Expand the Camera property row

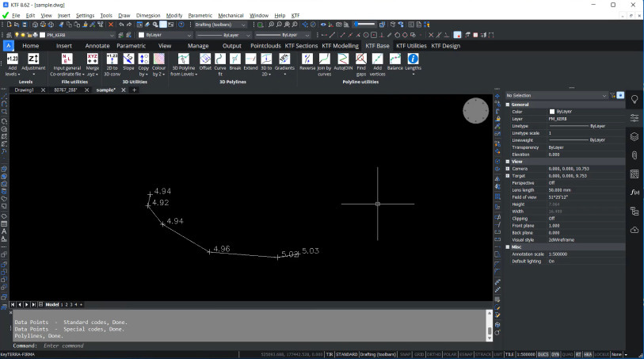[508, 169]
